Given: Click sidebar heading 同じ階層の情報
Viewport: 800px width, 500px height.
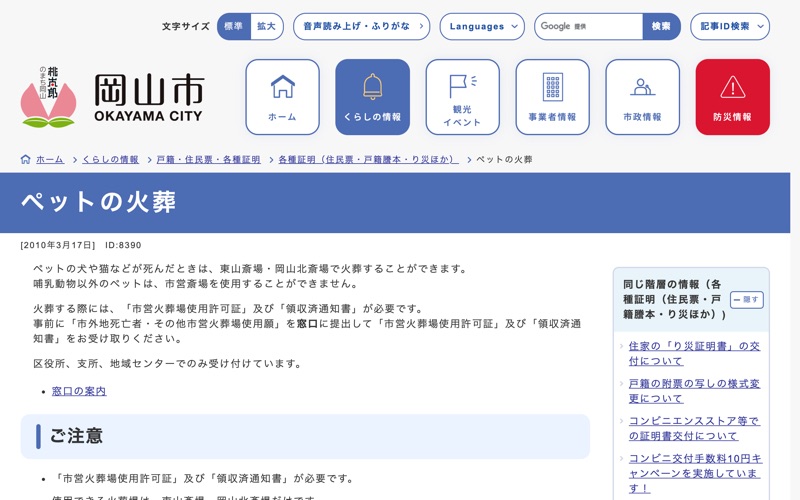Looking at the screenshot, I should point(674,299).
